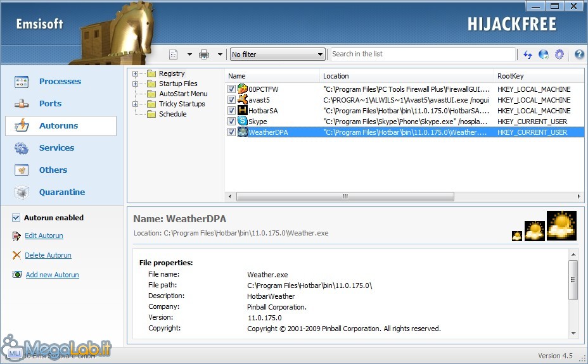Open the print dropdown arrow
This screenshot has height=364, width=588.
(220, 54)
